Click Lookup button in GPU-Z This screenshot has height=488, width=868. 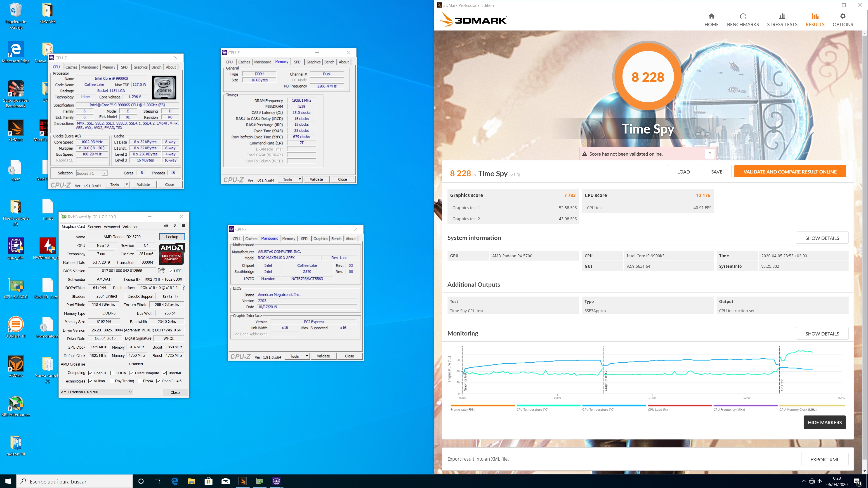tap(172, 237)
